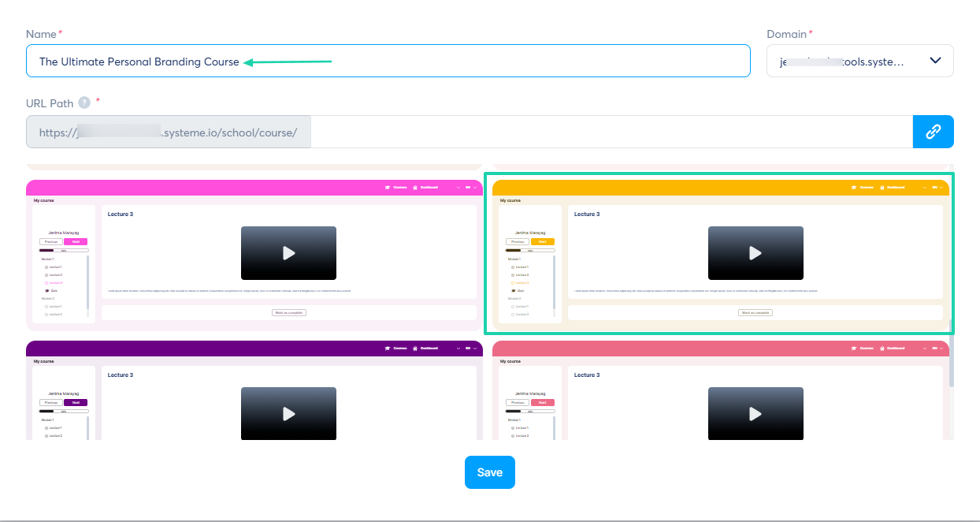Click the URL Path help question-mark icon
The height and width of the screenshot is (522, 980).
[84, 103]
